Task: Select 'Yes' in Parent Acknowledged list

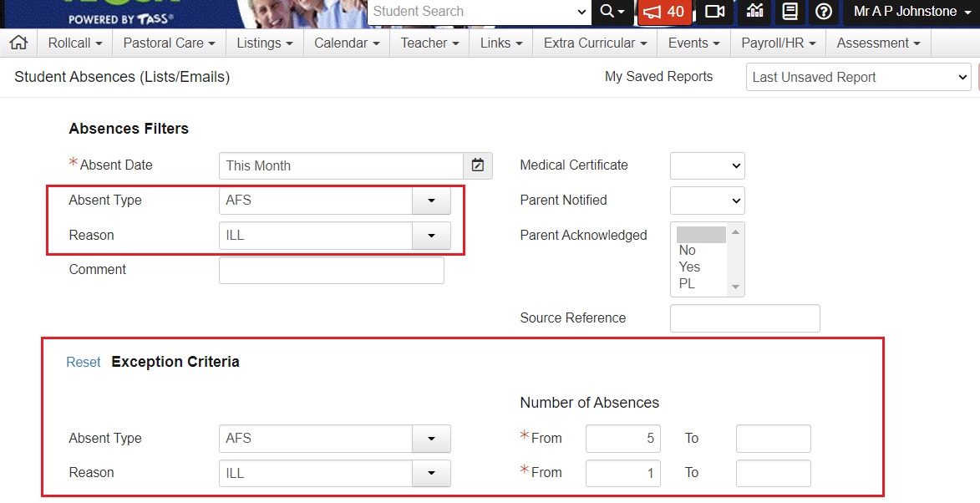Action: (689, 267)
